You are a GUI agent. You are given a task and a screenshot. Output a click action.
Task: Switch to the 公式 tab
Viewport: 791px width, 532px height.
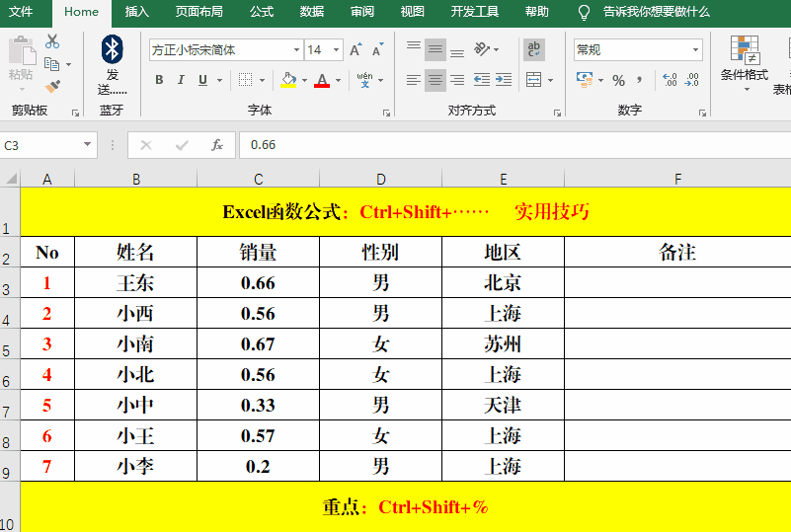click(262, 12)
